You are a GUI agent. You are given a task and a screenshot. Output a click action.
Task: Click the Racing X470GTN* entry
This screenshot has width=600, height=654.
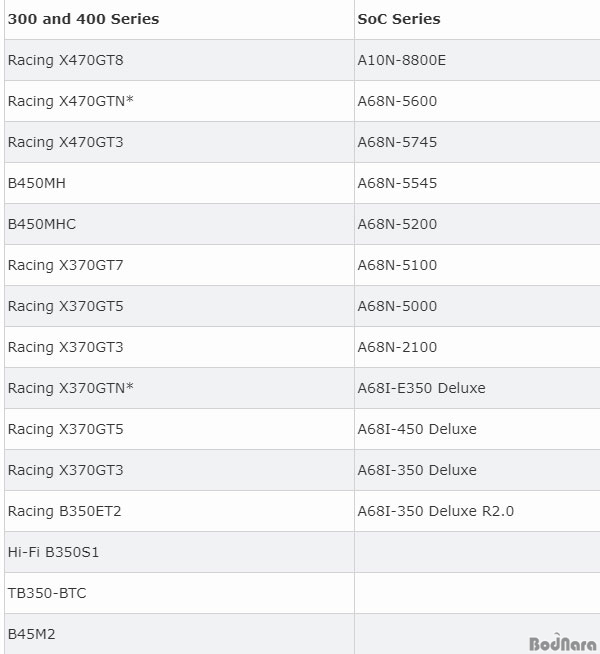pos(70,101)
